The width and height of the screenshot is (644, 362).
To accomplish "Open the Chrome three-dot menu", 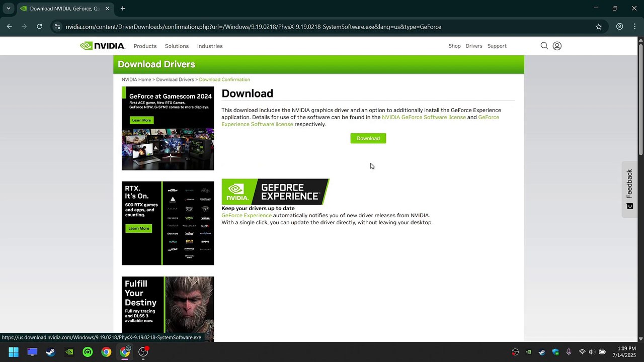I will tap(635, 27).
